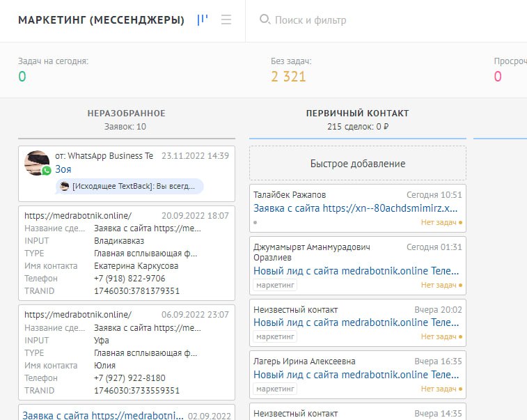Open Зоя's profile photo thumbnail
Screen dimensions: 527x420
(x=36, y=162)
